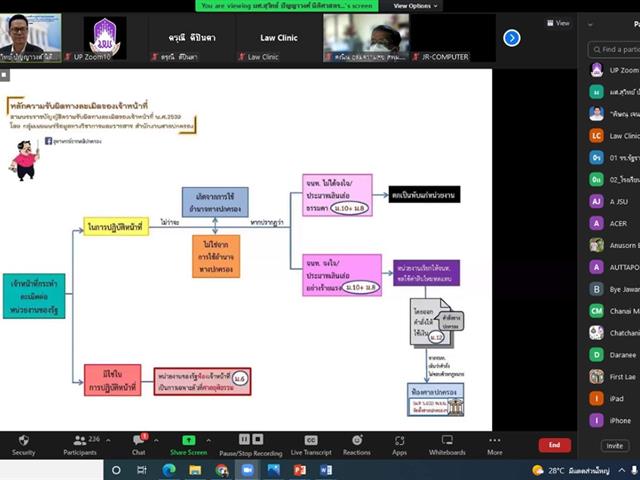
Task: Open the Participants panel icon
Action: point(80,441)
